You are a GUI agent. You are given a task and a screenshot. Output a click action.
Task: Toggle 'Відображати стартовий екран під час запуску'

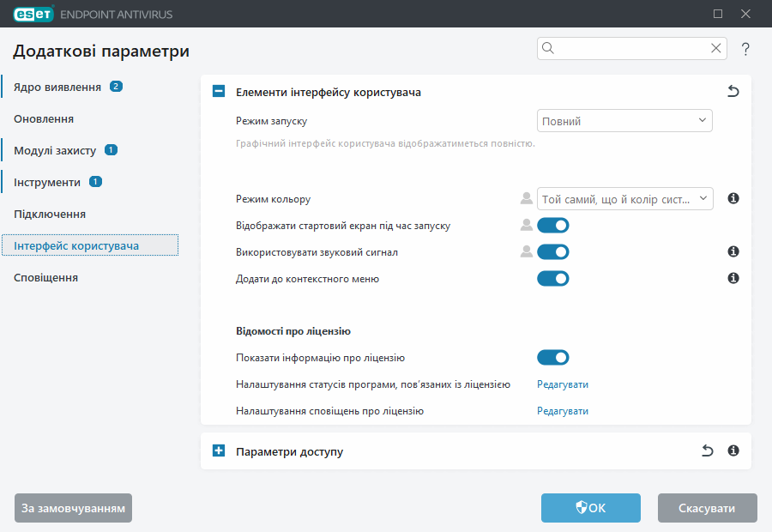553,225
